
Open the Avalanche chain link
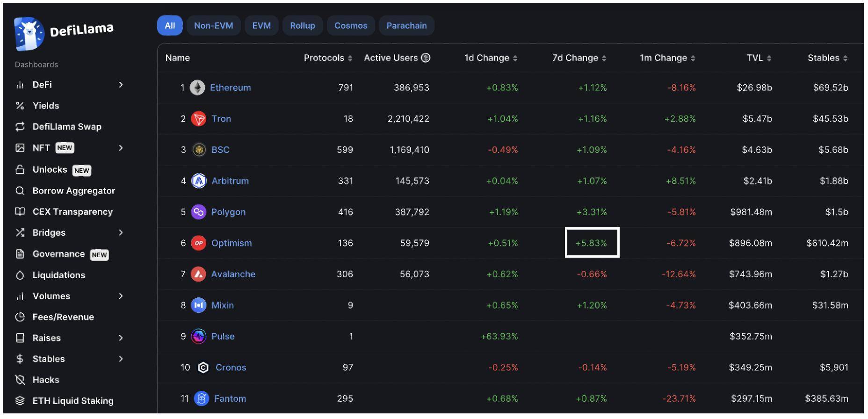pyautogui.click(x=233, y=274)
